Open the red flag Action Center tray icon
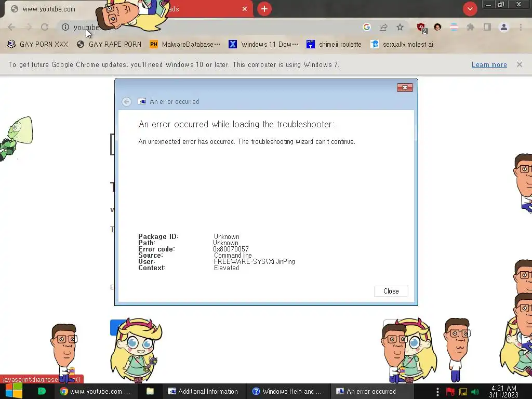 450,392
